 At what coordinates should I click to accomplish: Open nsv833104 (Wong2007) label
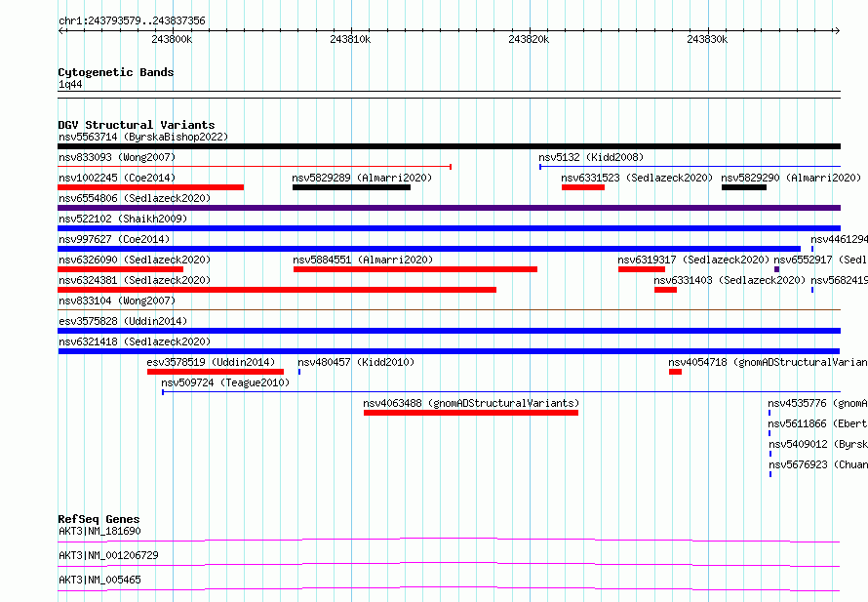click(x=117, y=301)
